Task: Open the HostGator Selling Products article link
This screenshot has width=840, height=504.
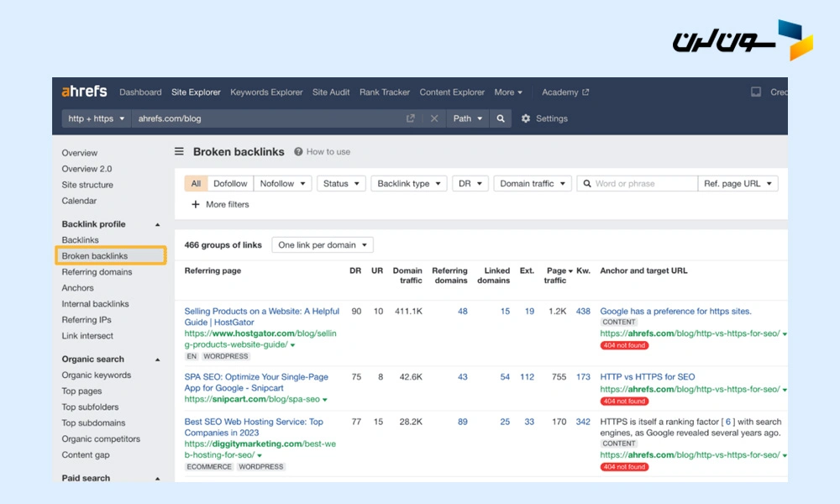Action: pos(261,317)
